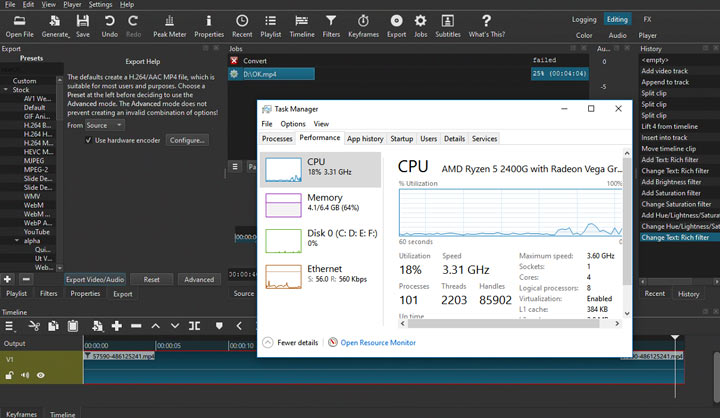Select the YouTube export preset
Viewport: 720px width, 418px height.
click(x=37, y=231)
